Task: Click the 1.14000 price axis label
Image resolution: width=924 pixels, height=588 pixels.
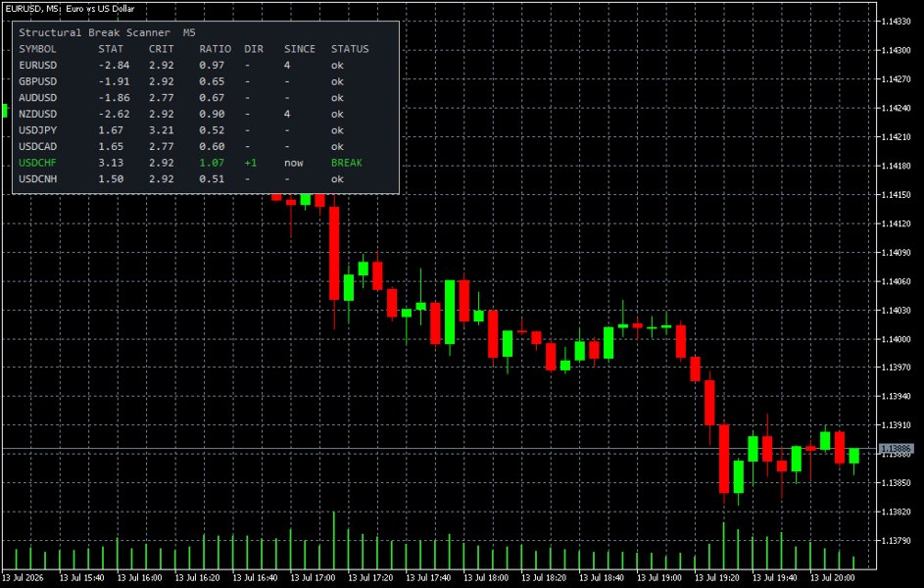Action: tap(896, 339)
